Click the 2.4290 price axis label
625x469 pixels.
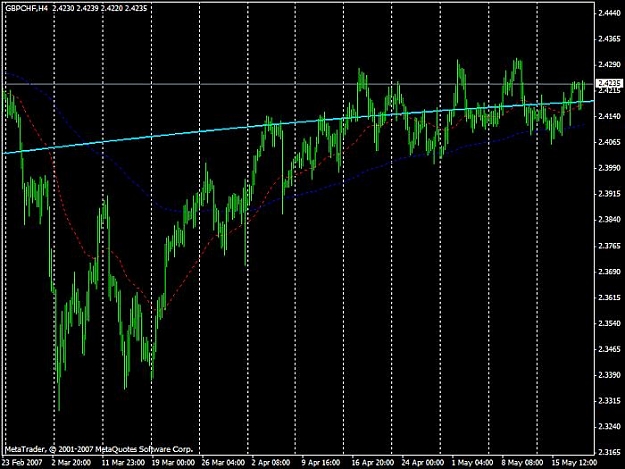[609, 65]
